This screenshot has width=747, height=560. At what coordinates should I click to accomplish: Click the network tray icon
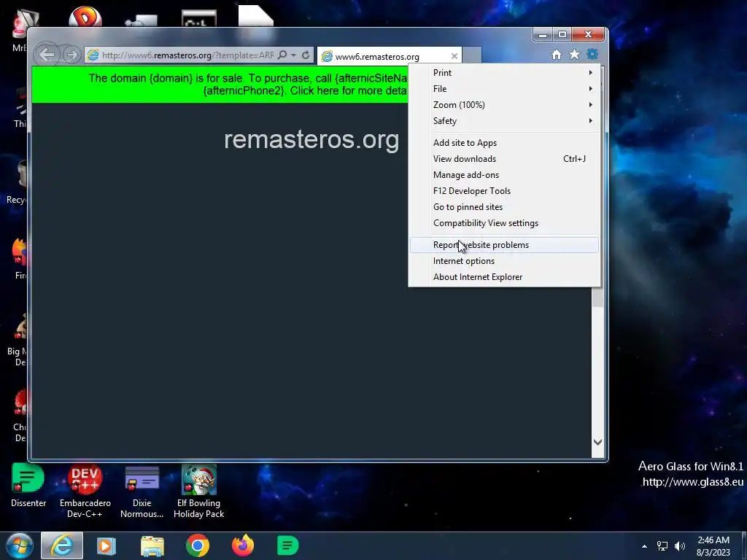coord(662,546)
